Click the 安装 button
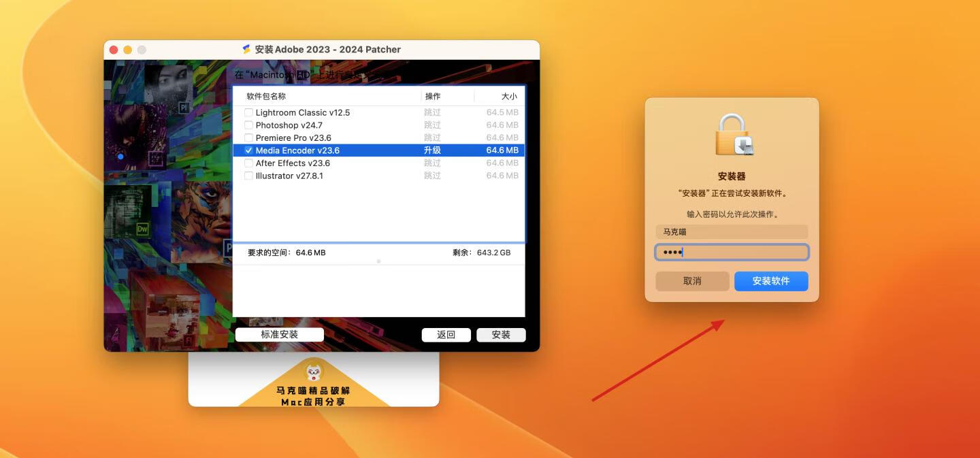This screenshot has width=980, height=458. pos(501,334)
